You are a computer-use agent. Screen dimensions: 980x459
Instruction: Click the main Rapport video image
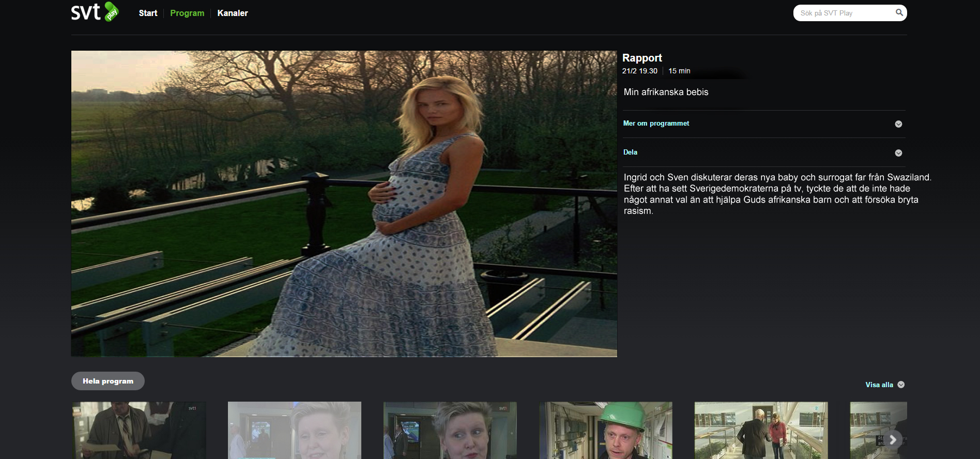click(x=344, y=204)
